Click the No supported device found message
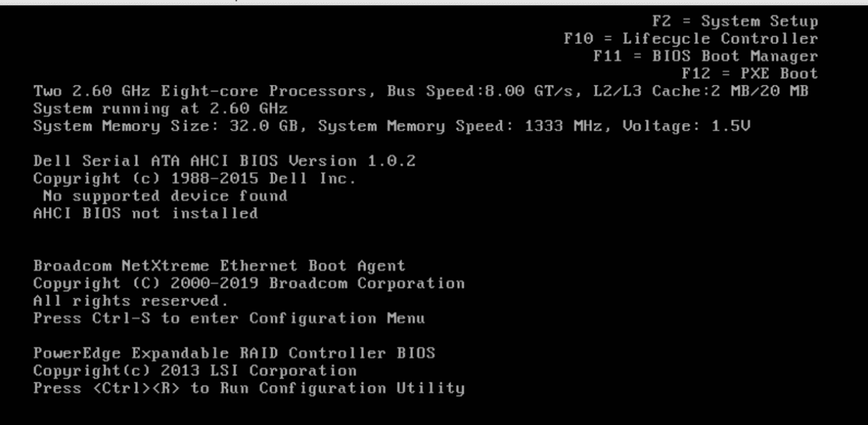Image resolution: width=868 pixels, height=425 pixels. pyautogui.click(x=165, y=196)
